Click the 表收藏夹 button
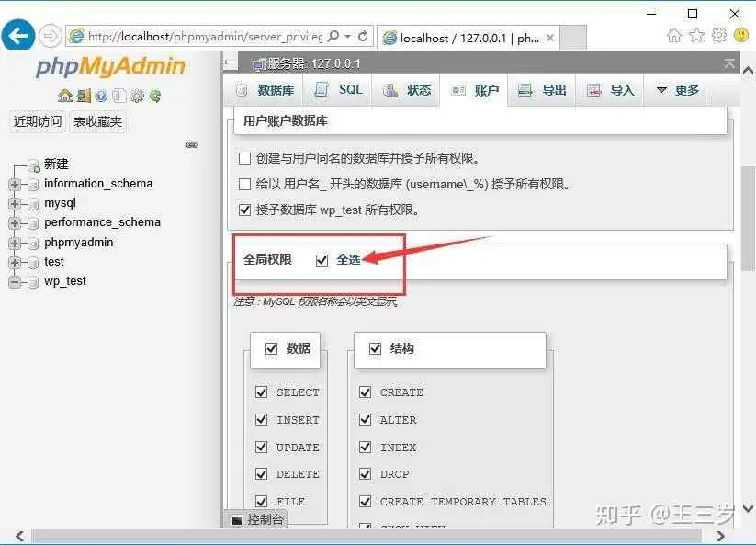The image size is (756, 545). pos(98,121)
